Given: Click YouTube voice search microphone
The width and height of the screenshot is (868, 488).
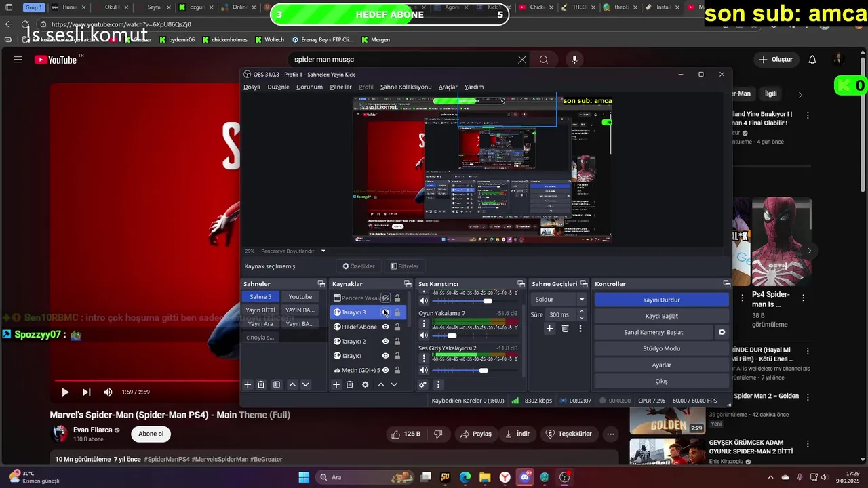Looking at the screenshot, I should click(x=574, y=60).
